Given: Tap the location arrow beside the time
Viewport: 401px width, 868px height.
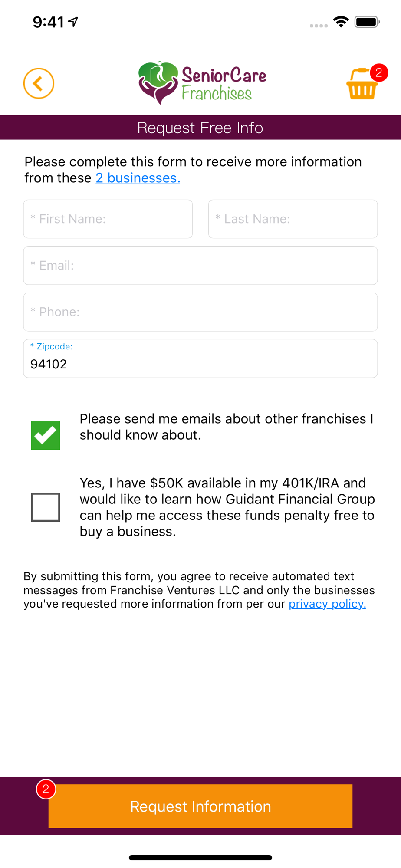Looking at the screenshot, I should coord(73,21).
